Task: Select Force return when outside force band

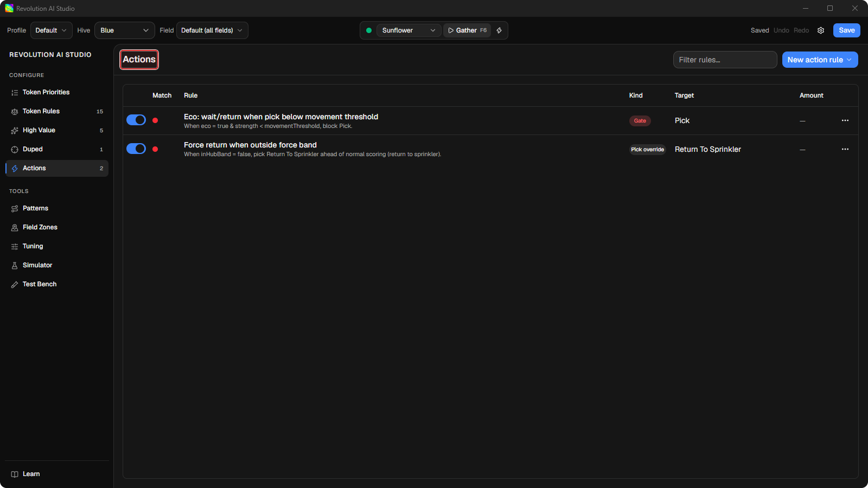Action: [x=250, y=145]
